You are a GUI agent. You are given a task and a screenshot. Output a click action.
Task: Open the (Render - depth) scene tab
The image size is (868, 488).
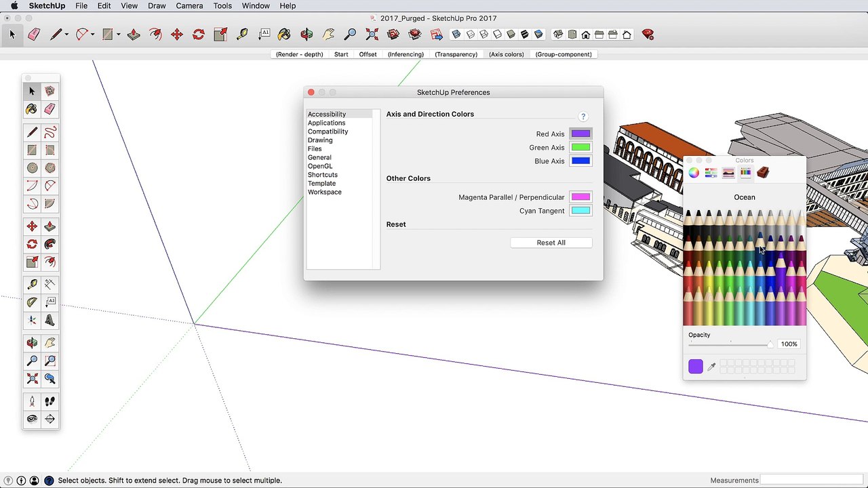click(299, 54)
